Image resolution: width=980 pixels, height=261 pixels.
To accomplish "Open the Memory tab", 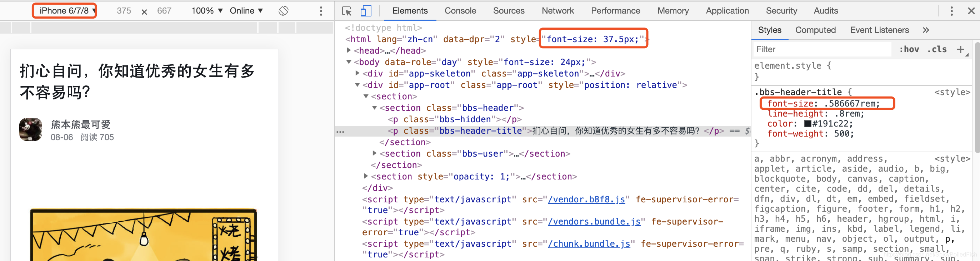I will point(673,11).
